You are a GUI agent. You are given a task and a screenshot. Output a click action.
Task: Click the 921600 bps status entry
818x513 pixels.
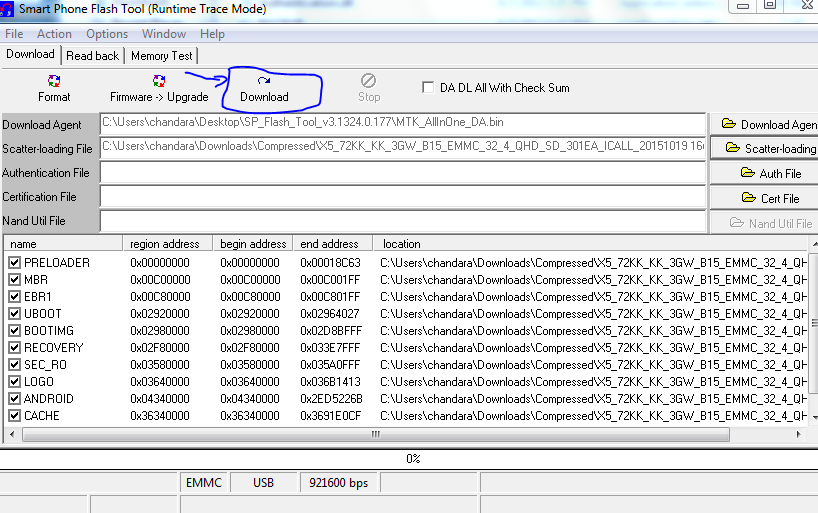pos(339,483)
